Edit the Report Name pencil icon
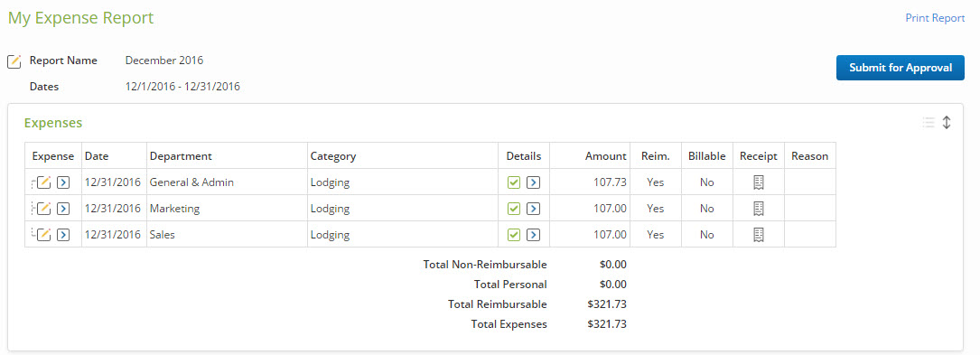Screen dimensions: 980x355 pyautogui.click(x=14, y=61)
